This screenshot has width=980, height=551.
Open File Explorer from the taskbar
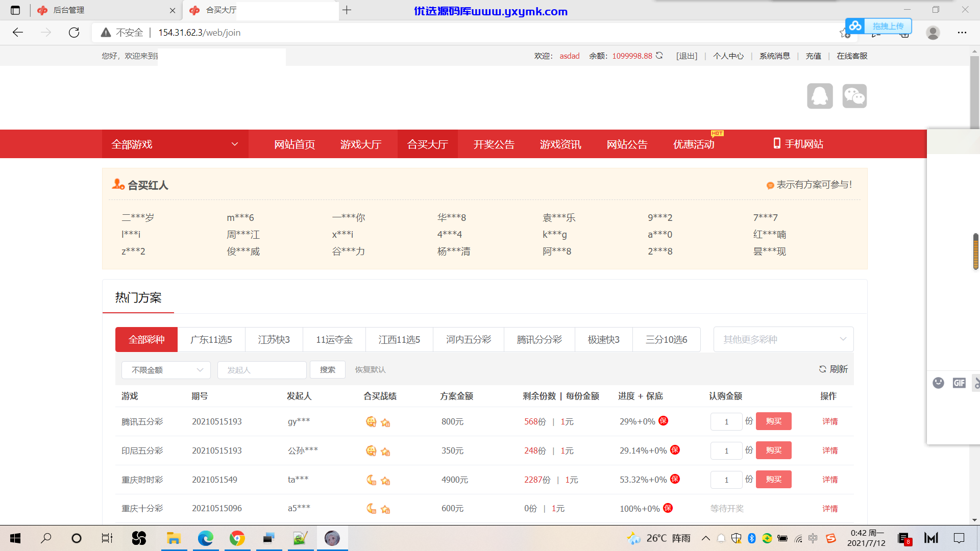point(174,538)
